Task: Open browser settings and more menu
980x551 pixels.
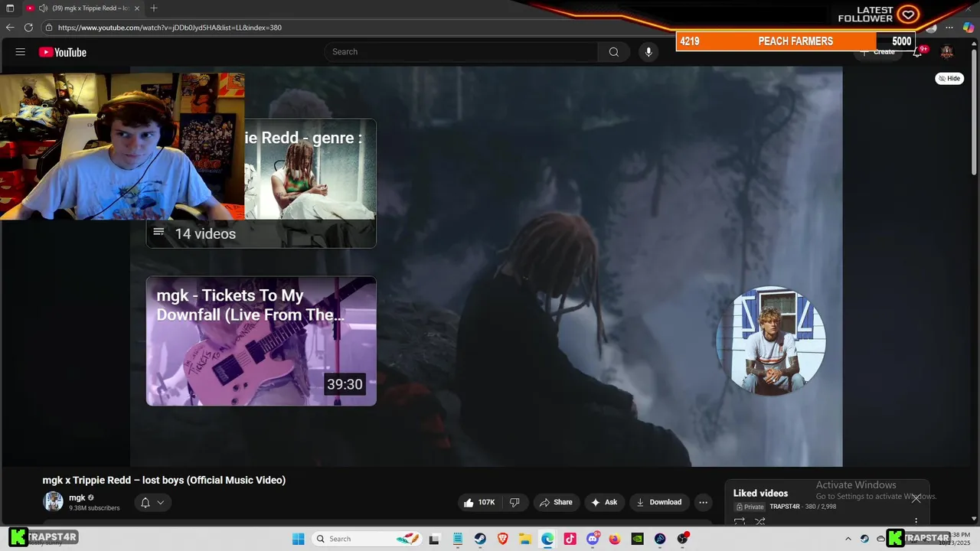Action: [x=949, y=28]
